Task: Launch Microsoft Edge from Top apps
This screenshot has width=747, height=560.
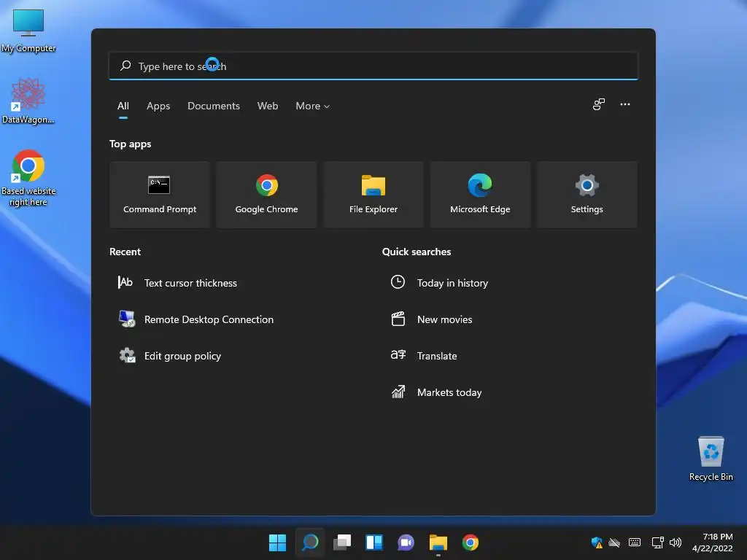Action: (x=480, y=195)
